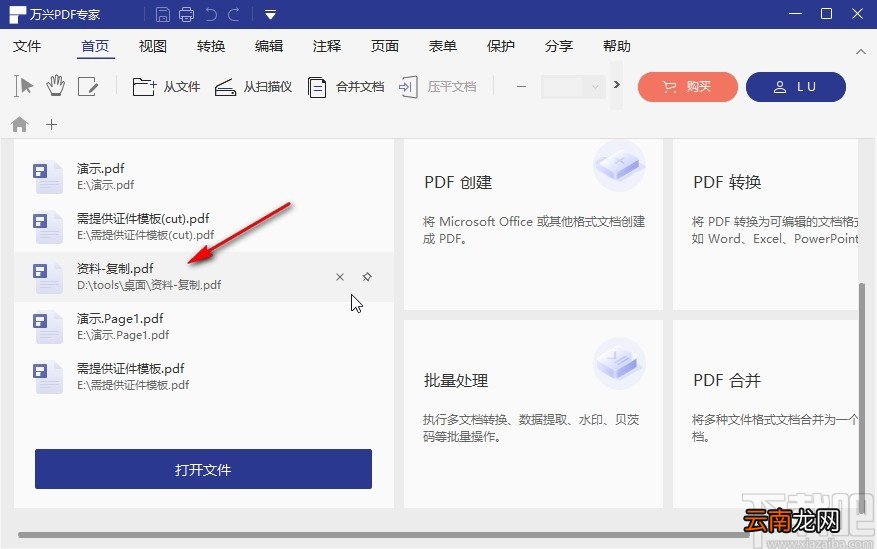Click the print icon in title bar
The image size is (877, 549).
click(x=186, y=15)
